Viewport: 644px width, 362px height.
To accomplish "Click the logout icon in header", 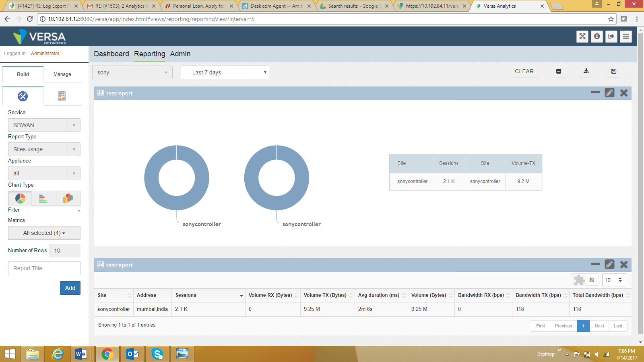I will pos(611,36).
